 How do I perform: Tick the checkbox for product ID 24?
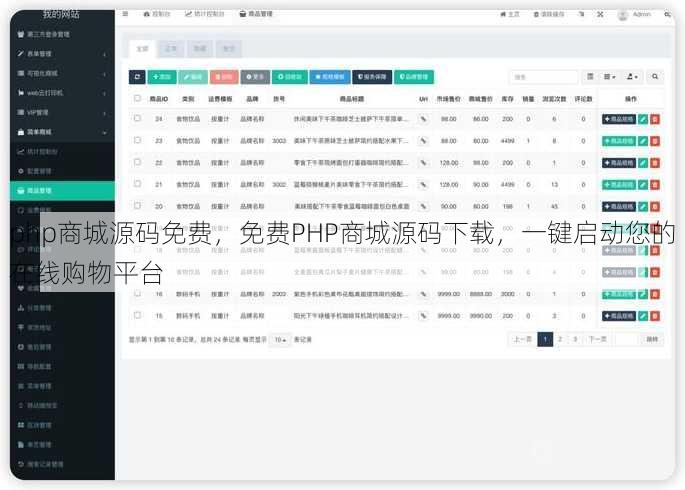[137, 118]
